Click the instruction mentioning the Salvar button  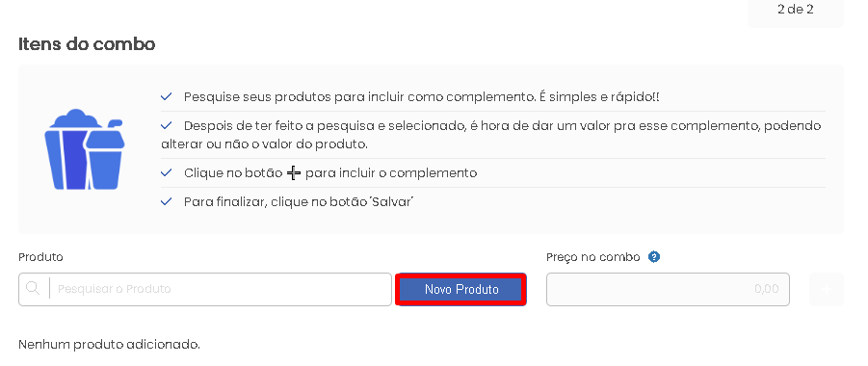(299, 201)
